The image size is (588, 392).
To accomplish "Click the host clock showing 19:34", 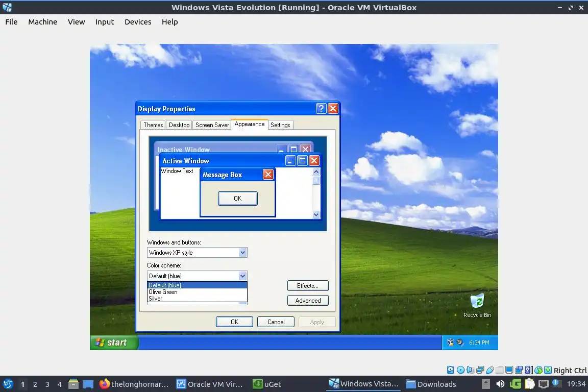I will (x=576, y=384).
